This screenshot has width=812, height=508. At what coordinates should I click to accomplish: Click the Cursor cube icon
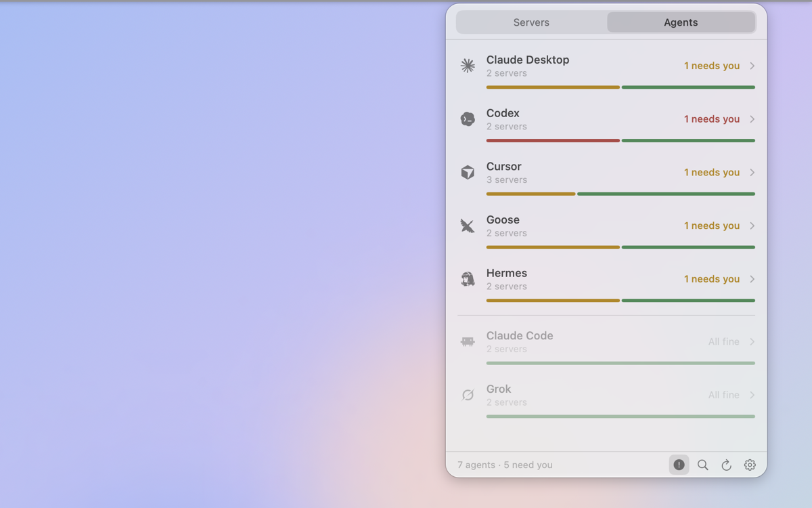468,172
